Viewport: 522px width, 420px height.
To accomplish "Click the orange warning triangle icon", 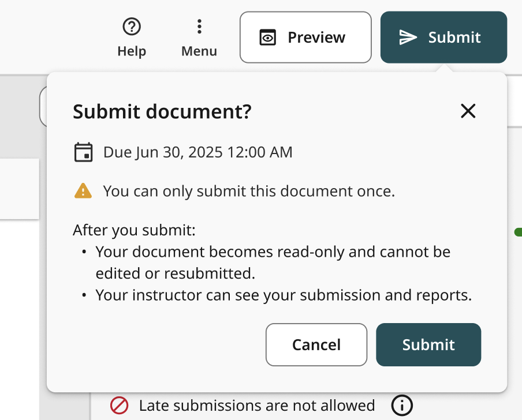I will 83,191.
